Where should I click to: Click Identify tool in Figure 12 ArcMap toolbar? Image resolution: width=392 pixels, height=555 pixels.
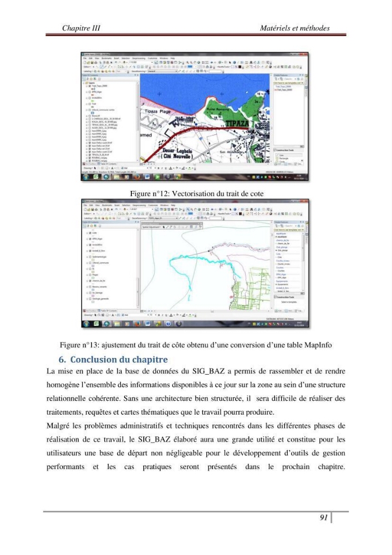point(235,63)
